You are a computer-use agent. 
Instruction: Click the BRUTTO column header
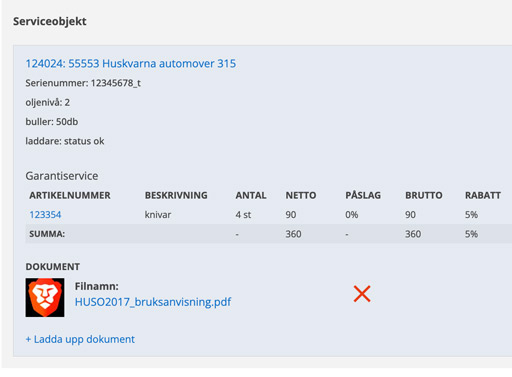(x=424, y=195)
